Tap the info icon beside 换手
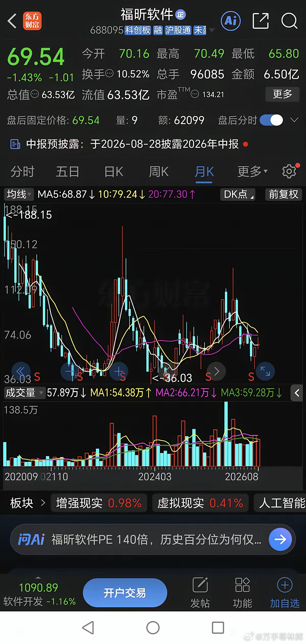Image resolution: width=306 pixels, height=644 pixels. coord(109,74)
